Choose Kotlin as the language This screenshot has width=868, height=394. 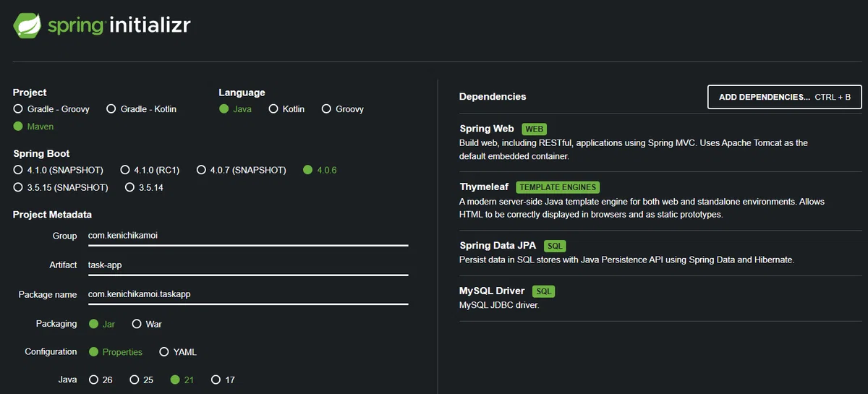(286, 109)
